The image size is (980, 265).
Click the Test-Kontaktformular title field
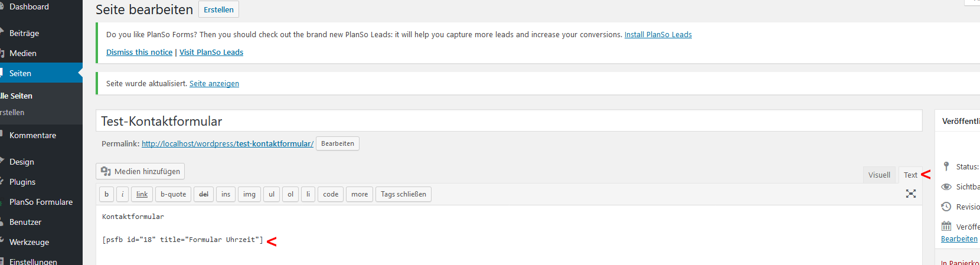tap(509, 121)
